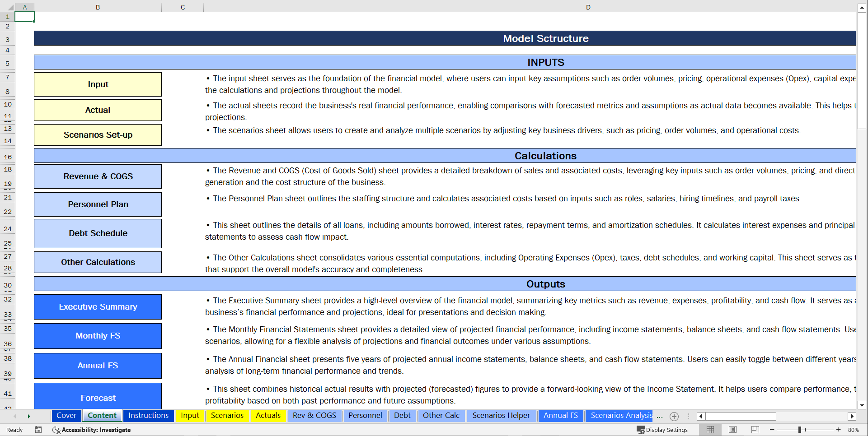Add a new worksheet with the plus button
868x436 pixels.
pyautogui.click(x=674, y=417)
